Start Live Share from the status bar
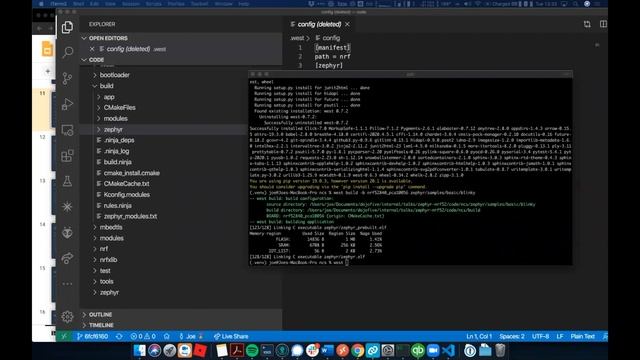Viewport: 640px width, 360px height. [231, 336]
